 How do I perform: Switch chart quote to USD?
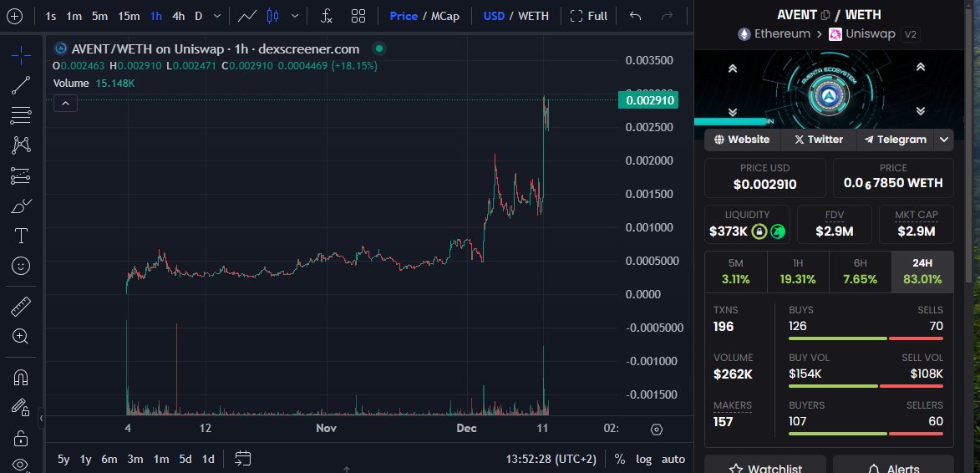494,16
